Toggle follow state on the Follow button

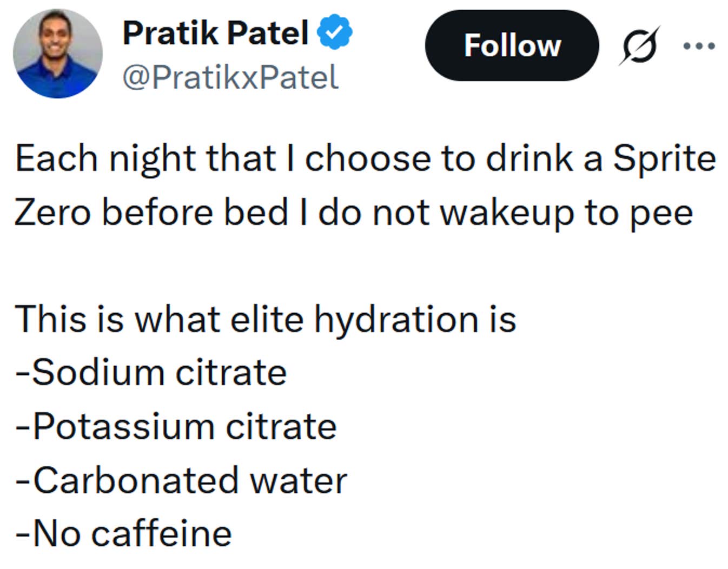512,46
